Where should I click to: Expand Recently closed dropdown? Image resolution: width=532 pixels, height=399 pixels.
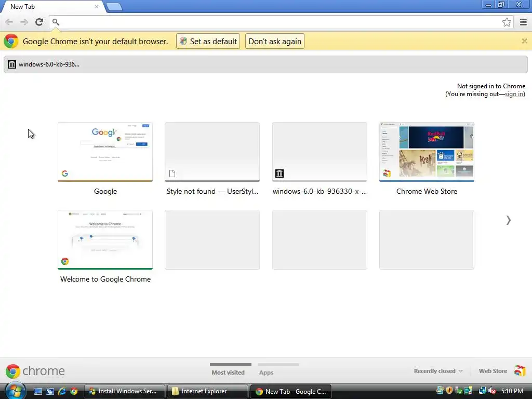(x=438, y=371)
